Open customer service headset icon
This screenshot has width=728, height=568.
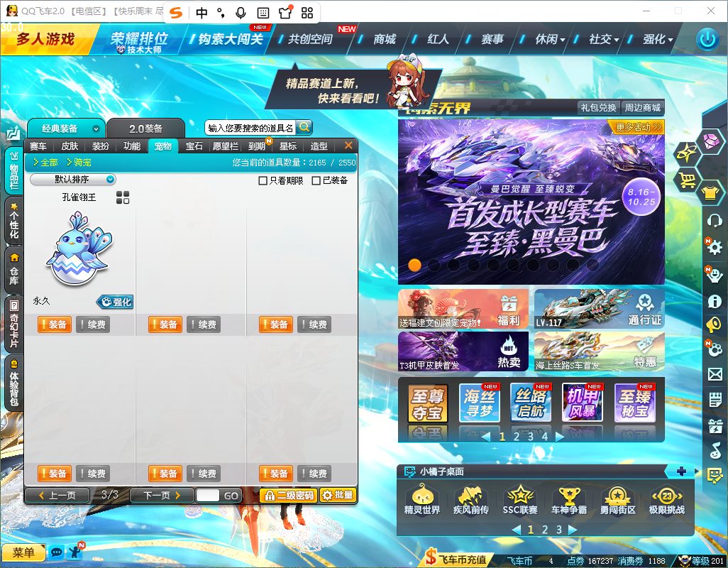point(715,219)
